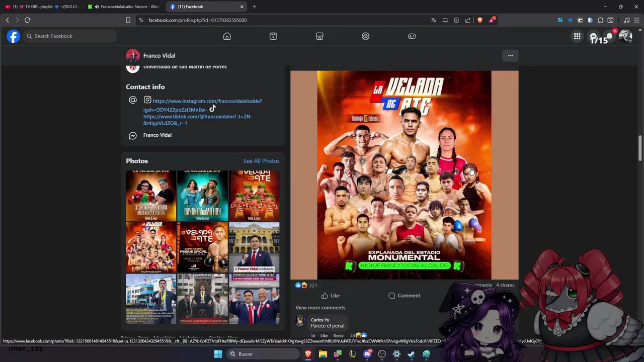The width and height of the screenshot is (644, 362).
Task: Click the Comment button on the post
Action: (x=404, y=296)
